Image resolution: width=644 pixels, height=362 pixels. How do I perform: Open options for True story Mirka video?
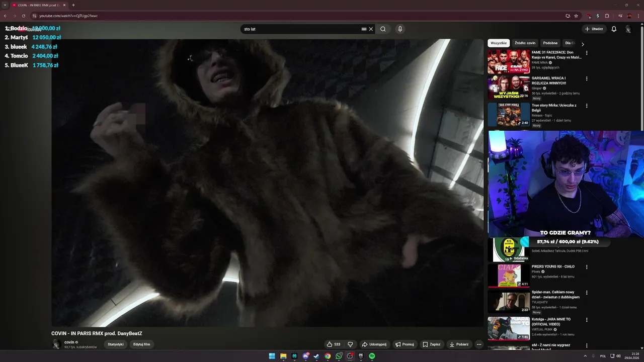(x=587, y=106)
